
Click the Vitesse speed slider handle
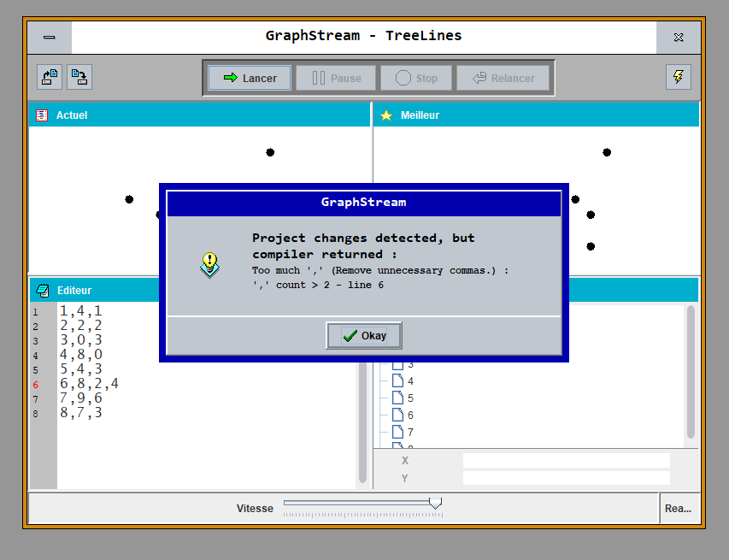[x=435, y=504]
